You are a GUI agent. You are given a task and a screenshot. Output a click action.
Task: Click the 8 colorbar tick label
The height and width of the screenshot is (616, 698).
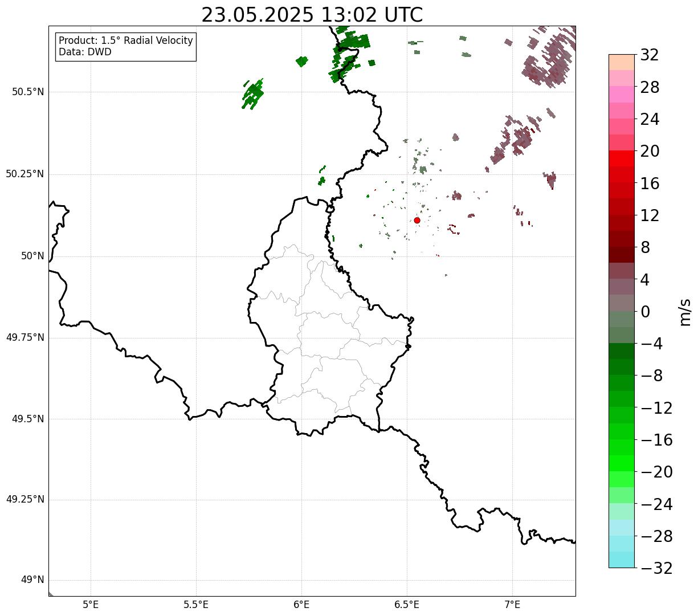[645, 247]
